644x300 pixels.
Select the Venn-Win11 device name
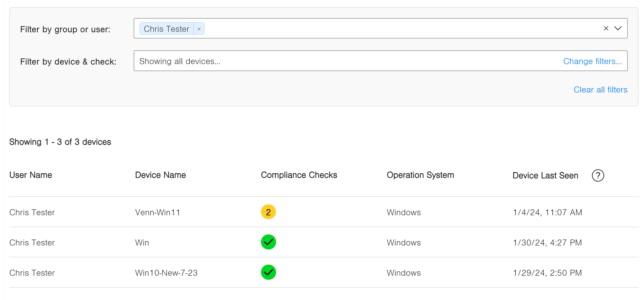pos(158,212)
